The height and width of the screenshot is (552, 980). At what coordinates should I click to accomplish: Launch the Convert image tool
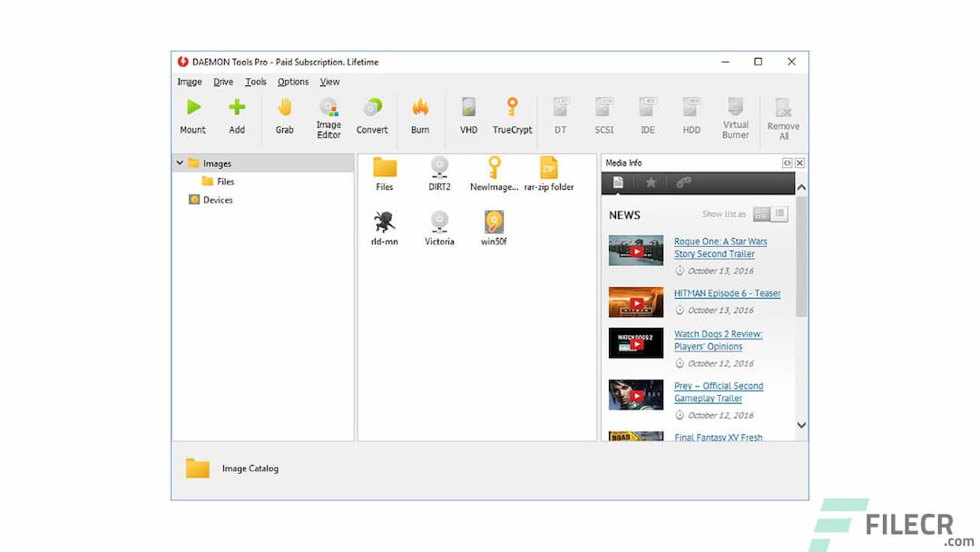click(372, 108)
